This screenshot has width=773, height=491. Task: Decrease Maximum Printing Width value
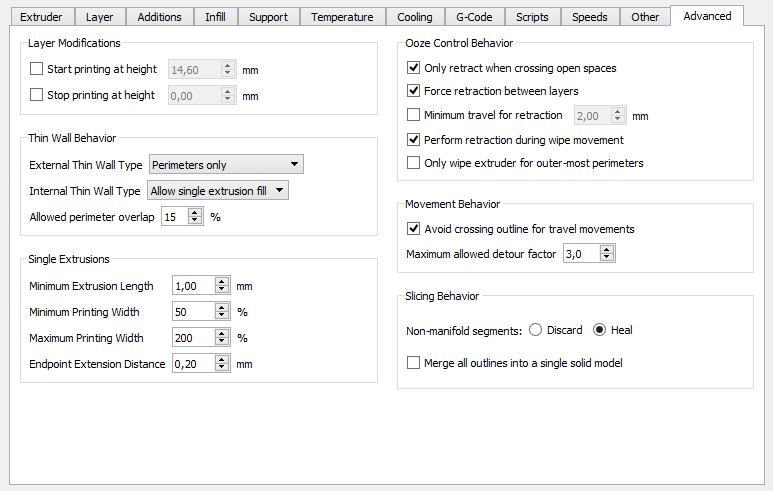point(223,342)
